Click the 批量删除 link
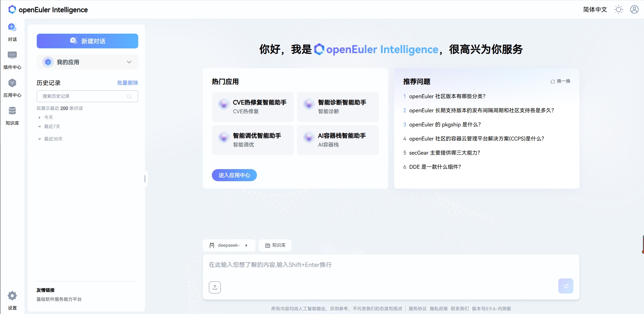Screen dimensions: 644x314 (x=127, y=82)
